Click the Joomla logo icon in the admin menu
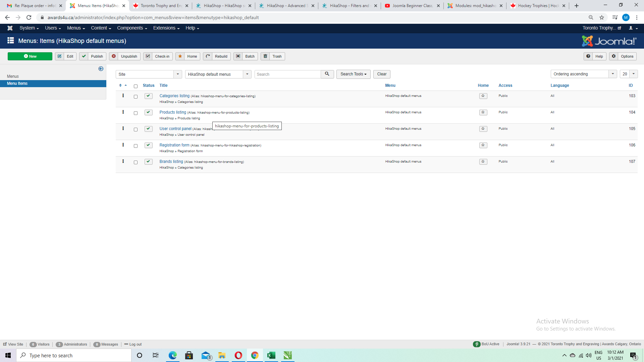Screen dimensions: 644x362 [10, 28]
